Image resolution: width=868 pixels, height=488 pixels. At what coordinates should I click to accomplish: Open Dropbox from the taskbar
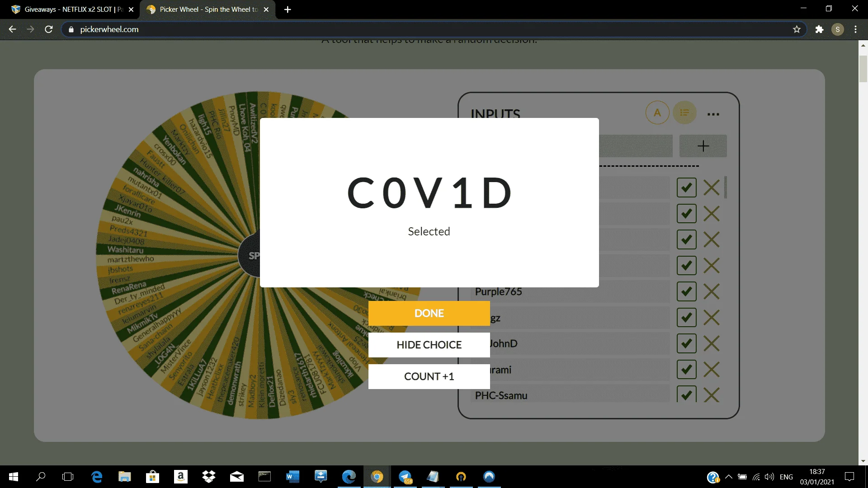click(208, 477)
